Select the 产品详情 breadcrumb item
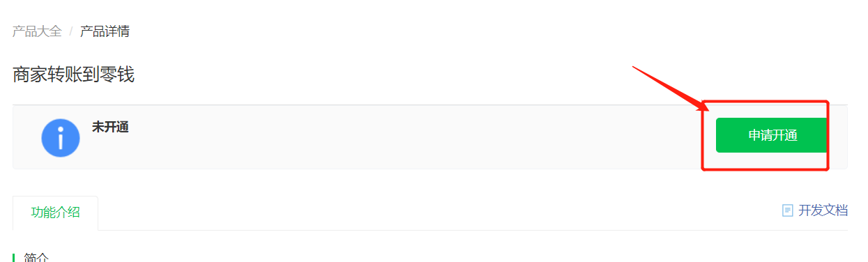868x262 pixels. (105, 31)
